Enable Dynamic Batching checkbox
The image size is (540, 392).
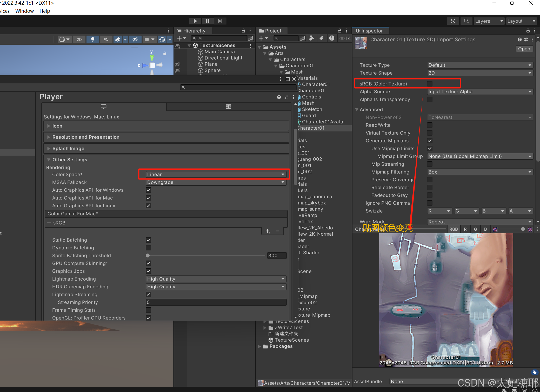[x=148, y=248]
